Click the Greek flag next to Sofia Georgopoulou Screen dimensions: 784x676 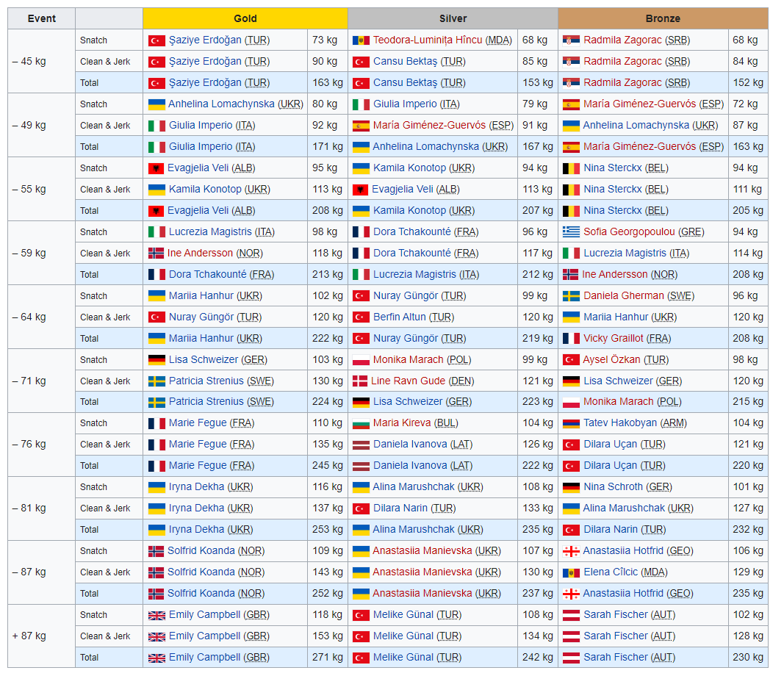click(x=571, y=232)
